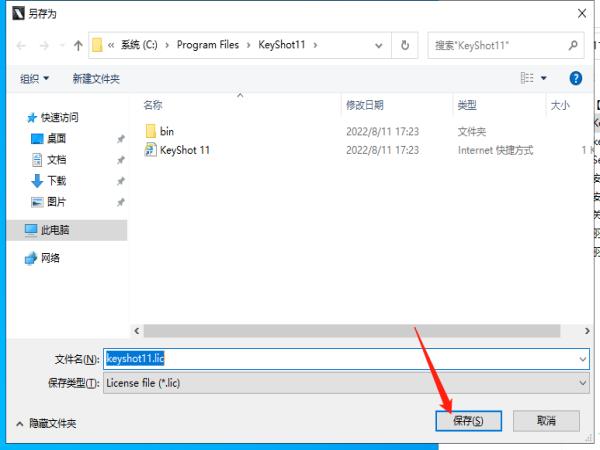Open the help question mark
Screen dimensions: 600x450
[576, 78]
